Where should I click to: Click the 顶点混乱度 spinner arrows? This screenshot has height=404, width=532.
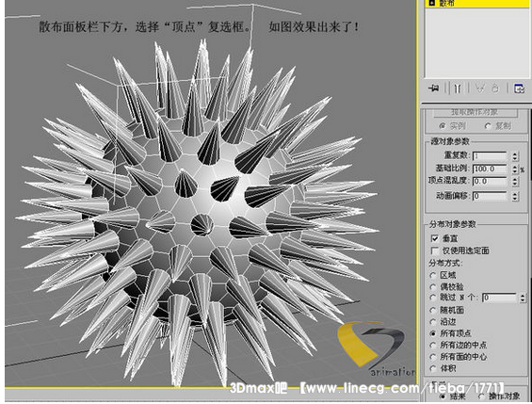pyautogui.click(x=515, y=182)
